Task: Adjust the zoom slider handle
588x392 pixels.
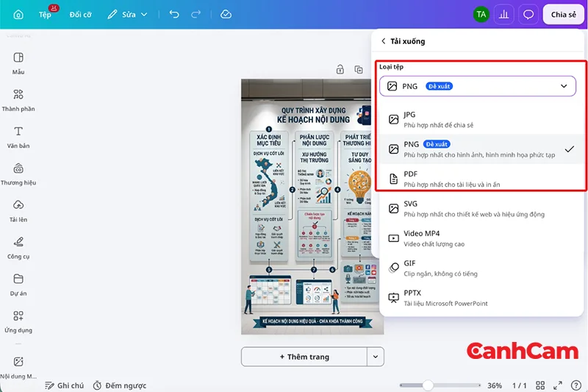Action: (x=428, y=385)
